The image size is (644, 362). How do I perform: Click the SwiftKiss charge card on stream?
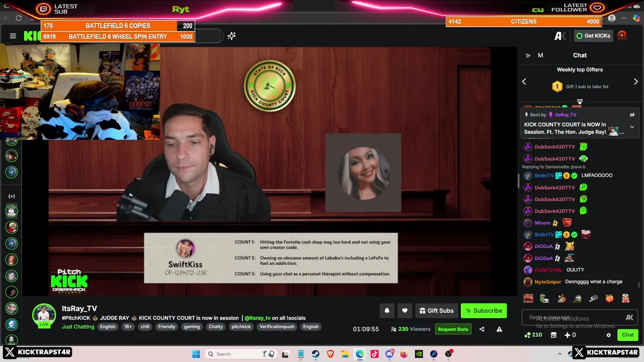pos(271,258)
